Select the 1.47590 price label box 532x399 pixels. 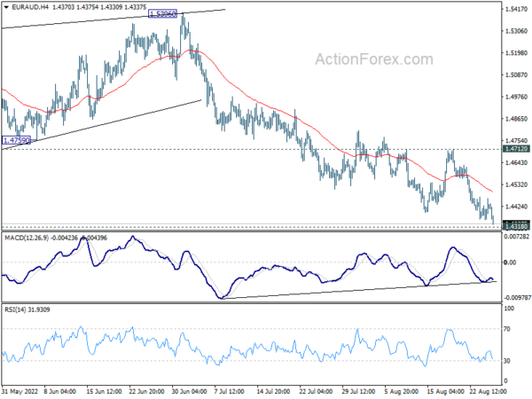point(16,140)
